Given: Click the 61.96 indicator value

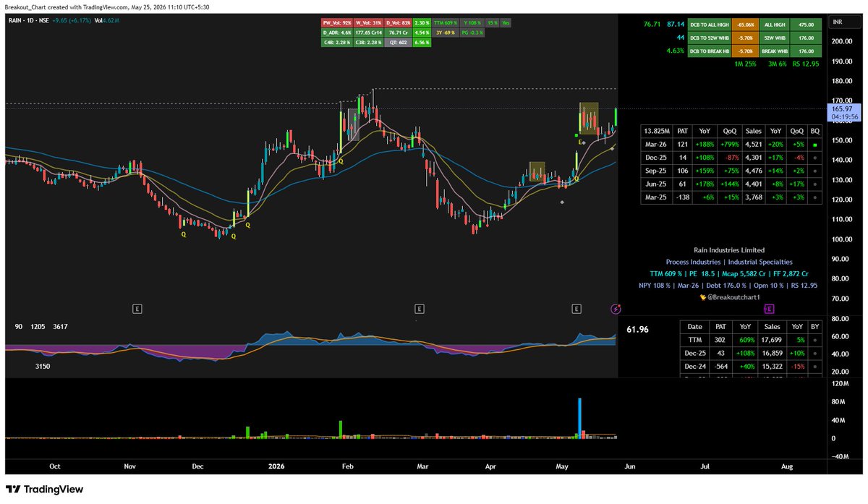Looking at the screenshot, I should [x=637, y=330].
